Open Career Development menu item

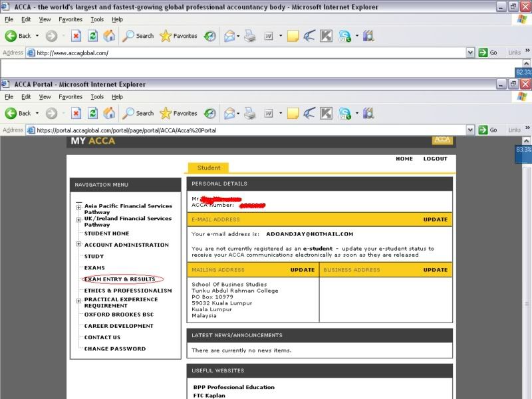[119, 326]
